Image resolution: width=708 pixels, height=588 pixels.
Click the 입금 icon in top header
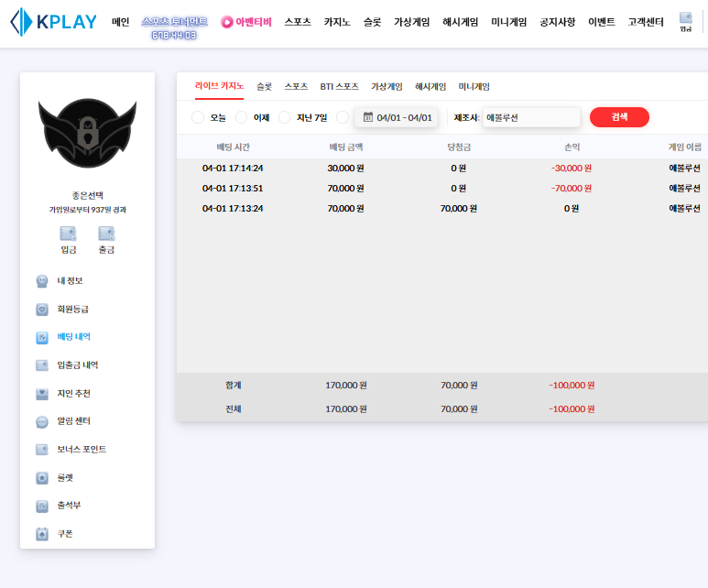[685, 18]
